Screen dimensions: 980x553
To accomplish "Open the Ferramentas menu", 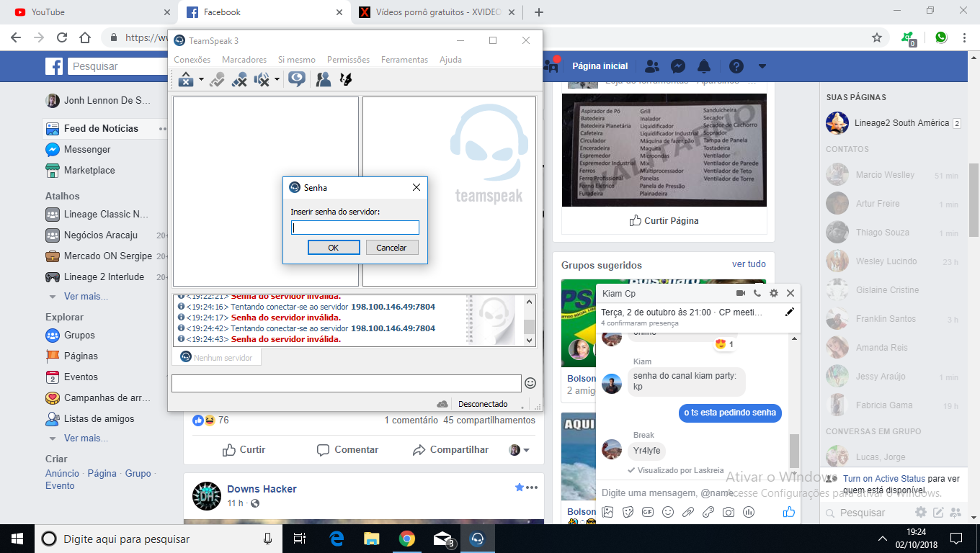I will pyautogui.click(x=404, y=60).
